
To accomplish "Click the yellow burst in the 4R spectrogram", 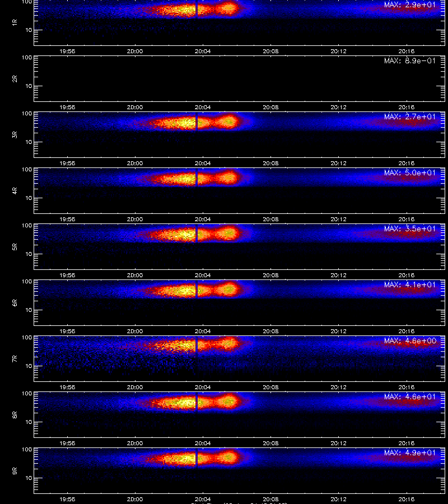I will pyautogui.click(x=180, y=179).
